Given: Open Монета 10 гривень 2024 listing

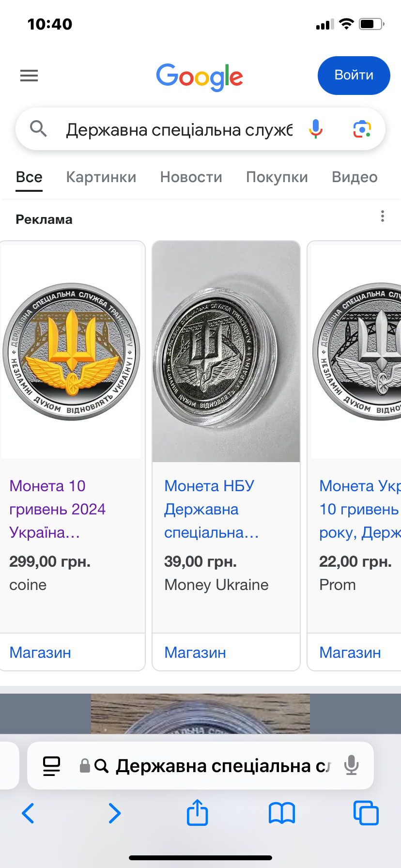Looking at the screenshot, I should (57, 509).
